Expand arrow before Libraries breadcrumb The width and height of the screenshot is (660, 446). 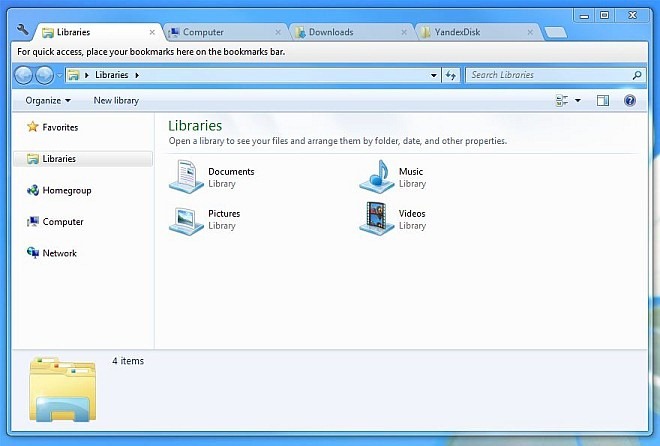pos(87,75)
